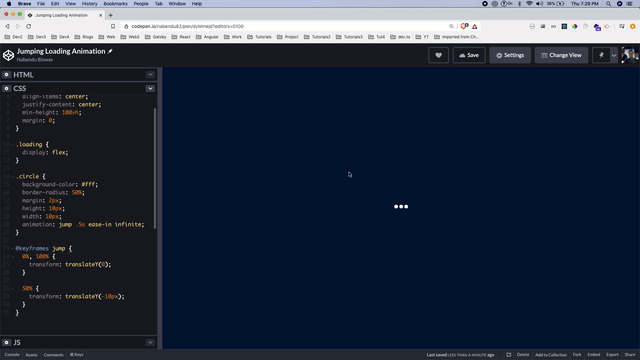This screenshot has height=360, width=640.
Task: Open macOS Spotlight search
Action: (609, 4)
